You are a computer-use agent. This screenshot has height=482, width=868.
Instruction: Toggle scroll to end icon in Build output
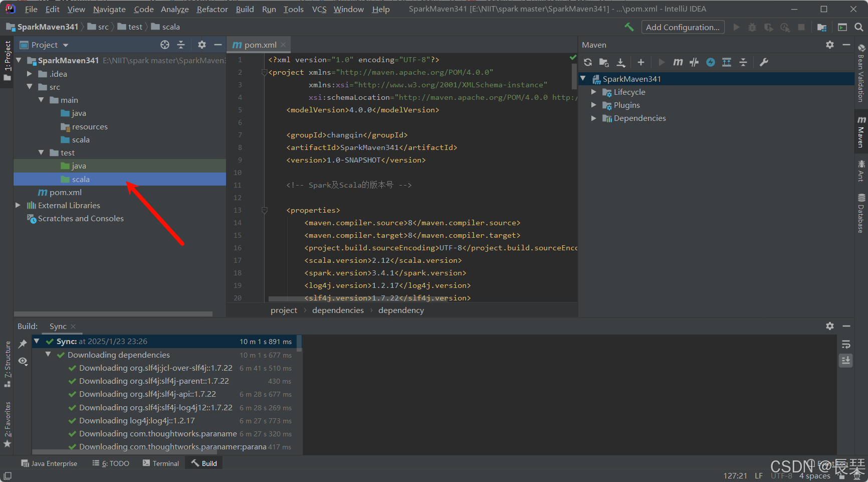click(846, 360)
